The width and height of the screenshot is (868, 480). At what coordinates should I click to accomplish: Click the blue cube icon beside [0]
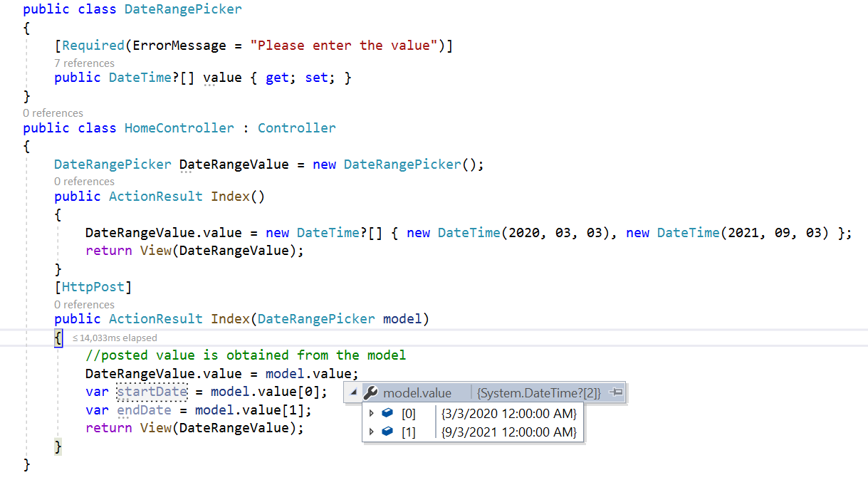387,413
